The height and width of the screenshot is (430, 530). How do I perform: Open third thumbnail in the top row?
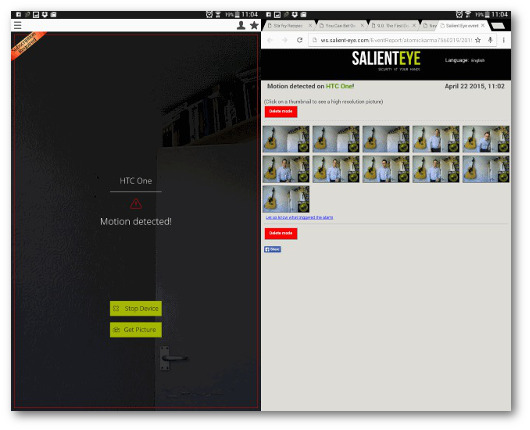pyautogui.click(x=386, y=139)
